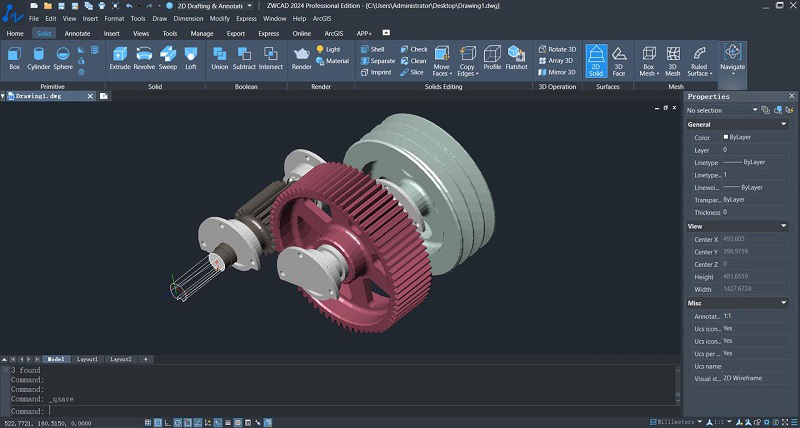The width and height of the screenshot is (800, 428).
Task: Choose the Shell solid editing tool
Action: coord(372,49)
